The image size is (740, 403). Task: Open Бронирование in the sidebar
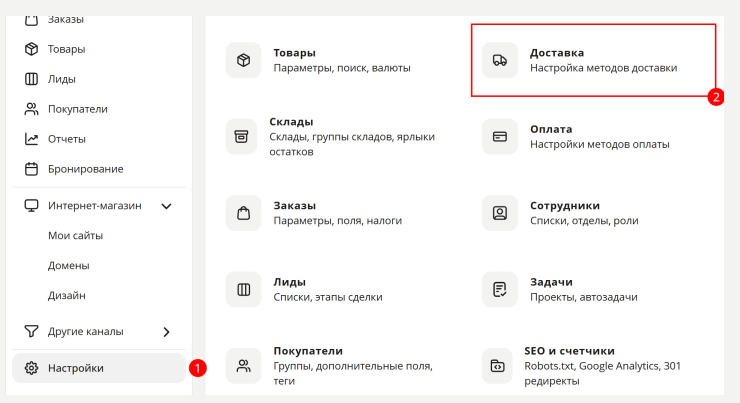pyautogui.click(x=85, y=169)
